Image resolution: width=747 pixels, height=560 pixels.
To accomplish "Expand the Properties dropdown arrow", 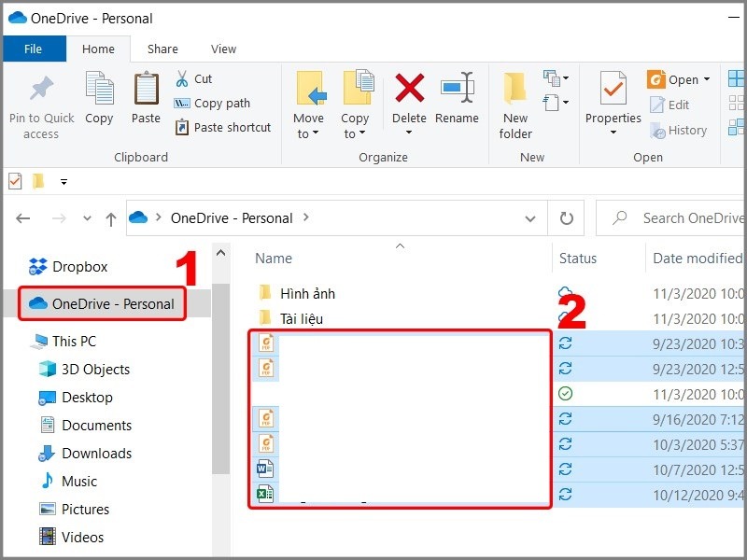I will click(613, 133).
